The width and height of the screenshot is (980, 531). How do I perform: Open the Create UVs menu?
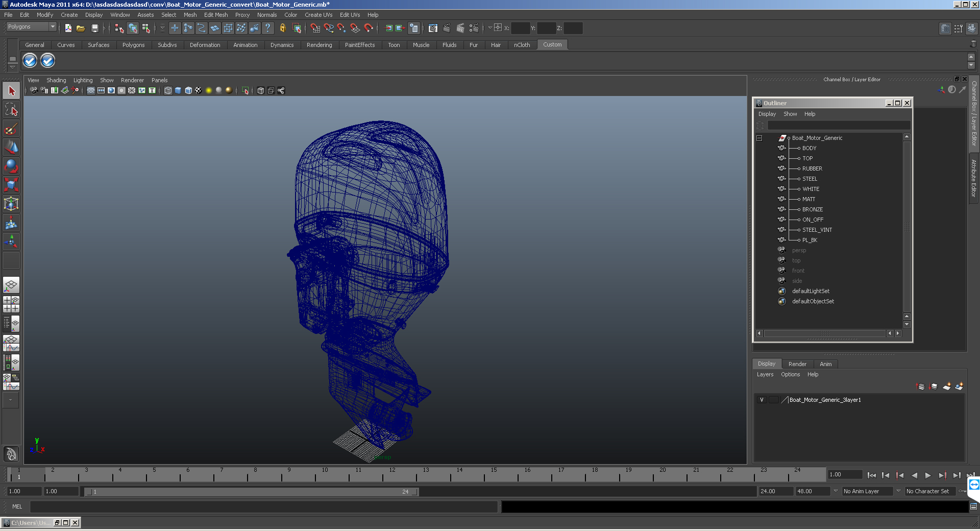[318, 15]
